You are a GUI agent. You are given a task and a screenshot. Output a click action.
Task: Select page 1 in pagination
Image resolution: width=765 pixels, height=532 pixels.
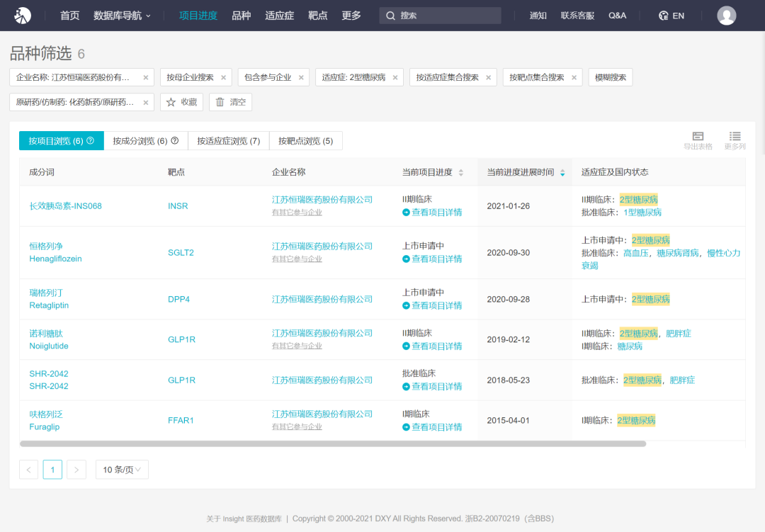[52, 470]
